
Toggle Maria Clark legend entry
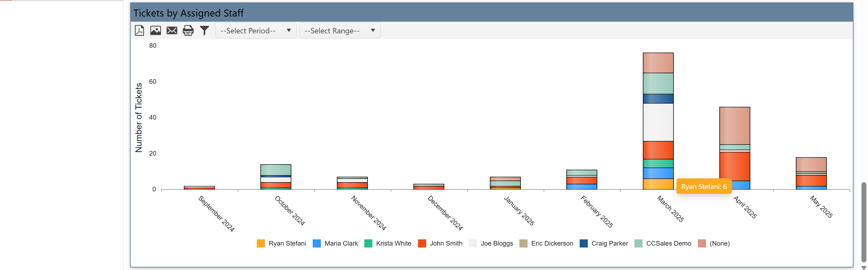click(341, 243)
